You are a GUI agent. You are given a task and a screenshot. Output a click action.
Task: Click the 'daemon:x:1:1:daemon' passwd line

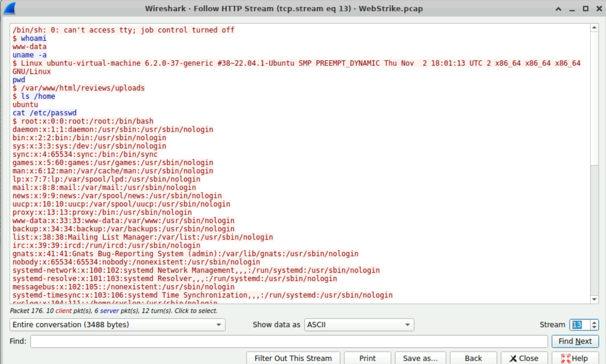click(x=113, y=129)
